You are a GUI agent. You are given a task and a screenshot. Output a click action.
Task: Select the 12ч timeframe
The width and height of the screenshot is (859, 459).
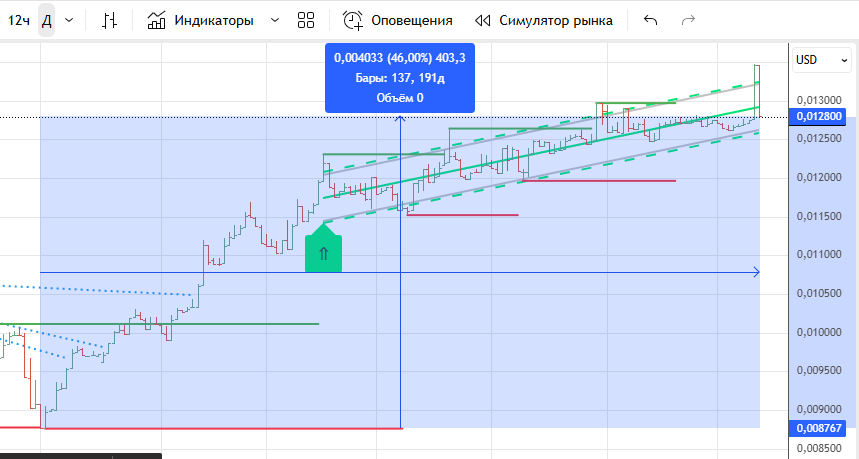coord(19,21)
